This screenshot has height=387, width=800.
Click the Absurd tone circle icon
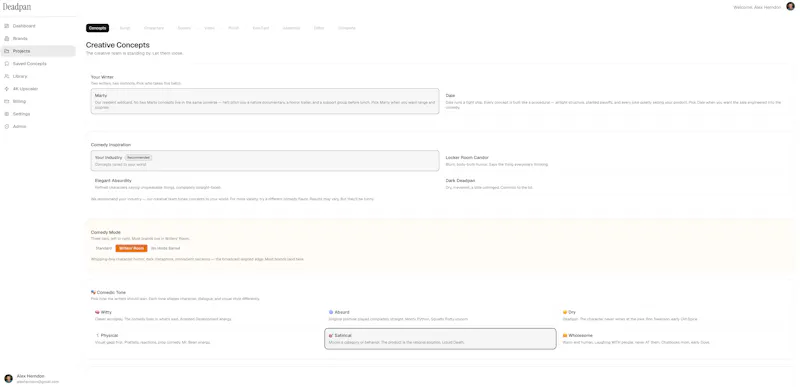coord(331,312)
